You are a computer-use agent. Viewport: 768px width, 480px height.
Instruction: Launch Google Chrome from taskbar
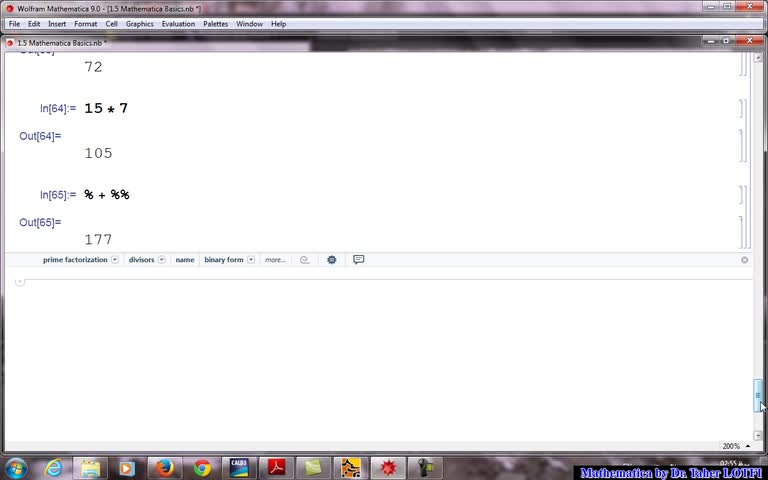[x=202, y=468]
